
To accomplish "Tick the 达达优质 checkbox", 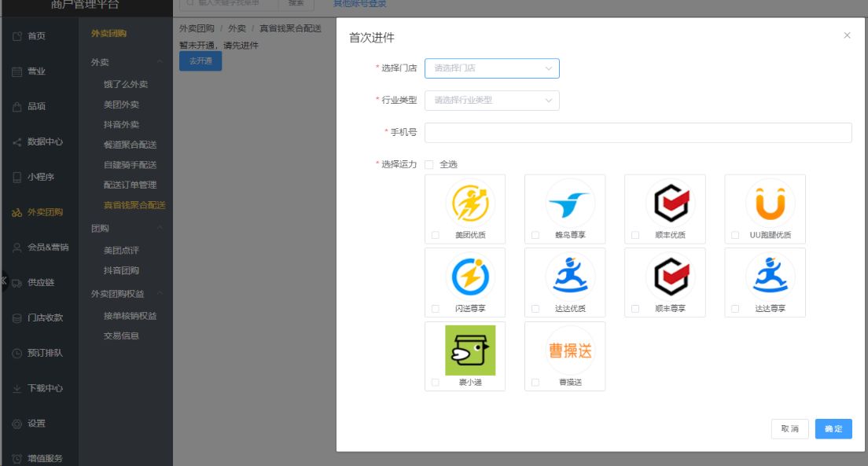I will (535, 309).
